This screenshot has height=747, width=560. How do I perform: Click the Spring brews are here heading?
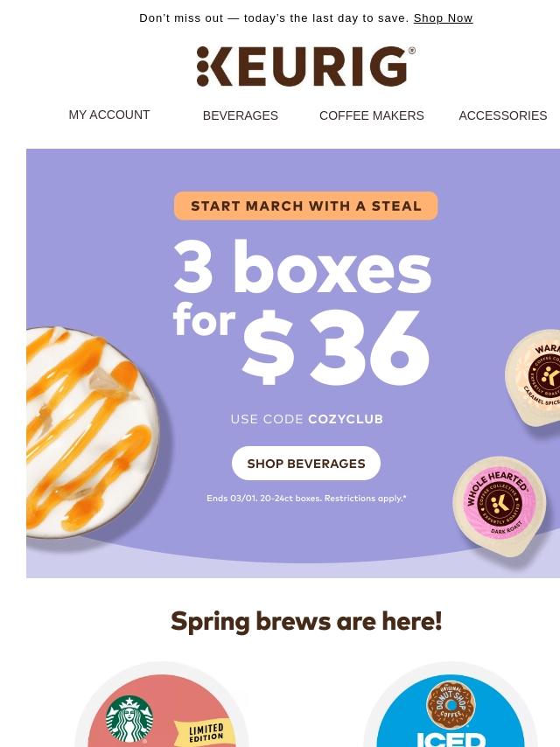305,621
